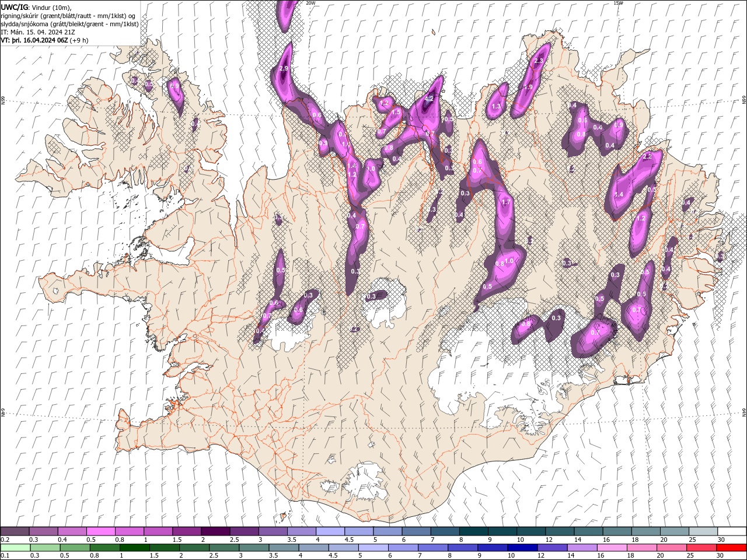Click the darkest green swatch between 1 and 1.5
747x560 pixels.
[135, 548]
